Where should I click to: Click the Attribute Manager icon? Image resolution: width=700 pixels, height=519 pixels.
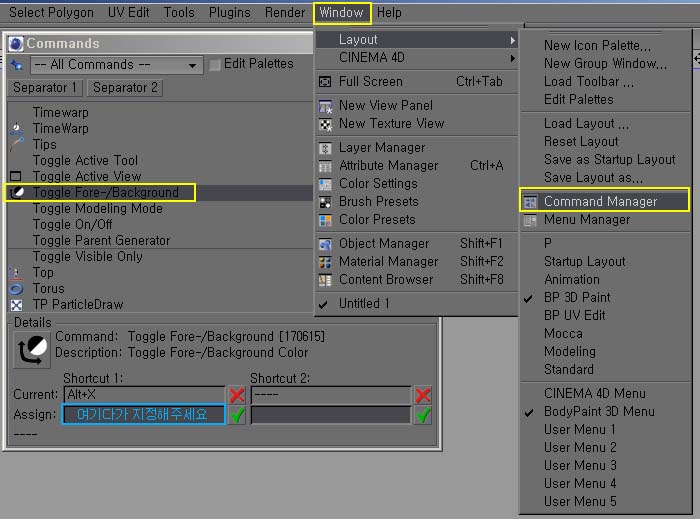coord(325,166)
